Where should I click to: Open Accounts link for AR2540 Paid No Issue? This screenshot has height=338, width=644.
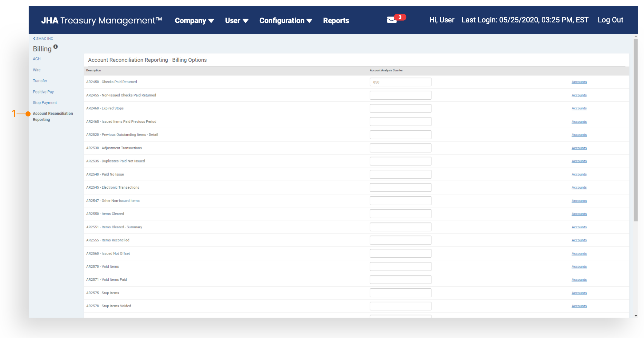pos(579,175)
